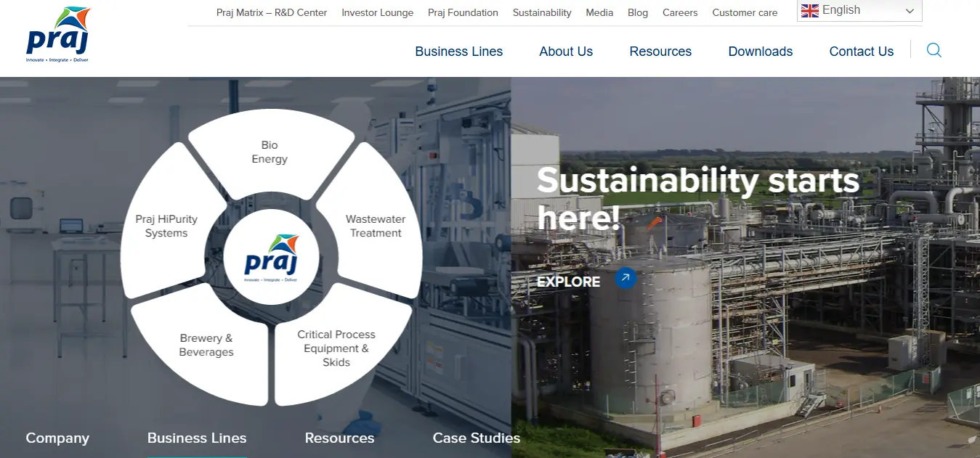The width and height of the screenshot is (980, 458).
Task: Click the EXPLORE button
Action: click(x=568, y=281)
